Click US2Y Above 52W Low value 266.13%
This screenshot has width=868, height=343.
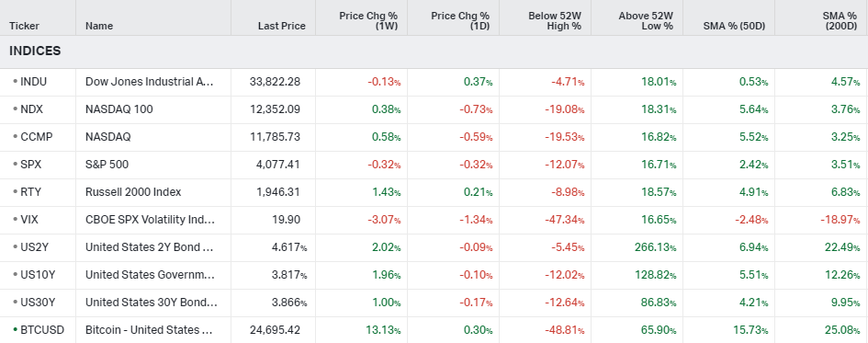[655, 247]
